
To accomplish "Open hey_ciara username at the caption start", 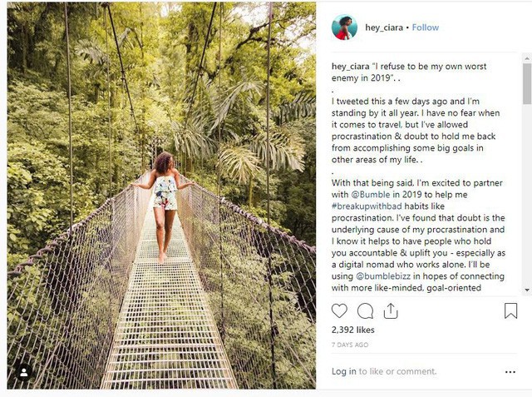I will (350, 67).
